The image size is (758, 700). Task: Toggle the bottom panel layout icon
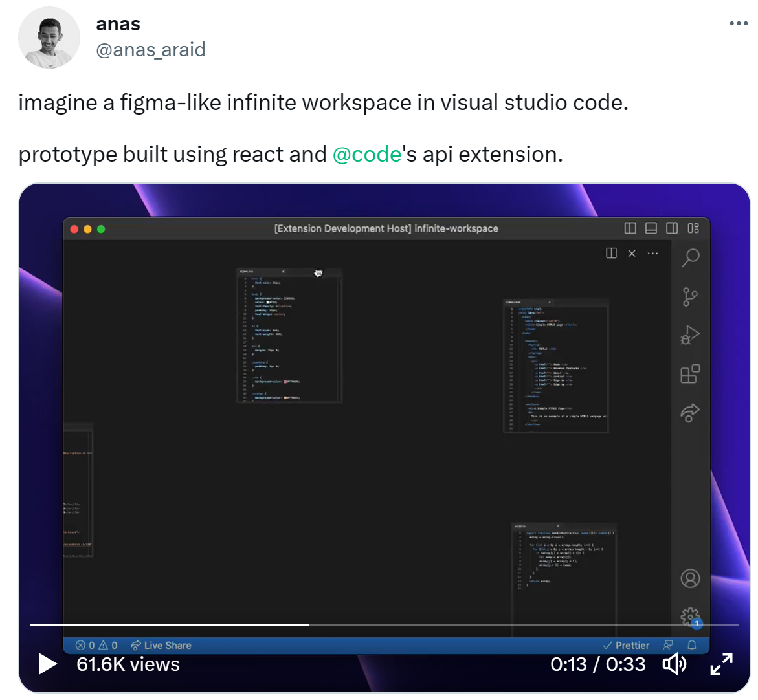tap(651, 228)
